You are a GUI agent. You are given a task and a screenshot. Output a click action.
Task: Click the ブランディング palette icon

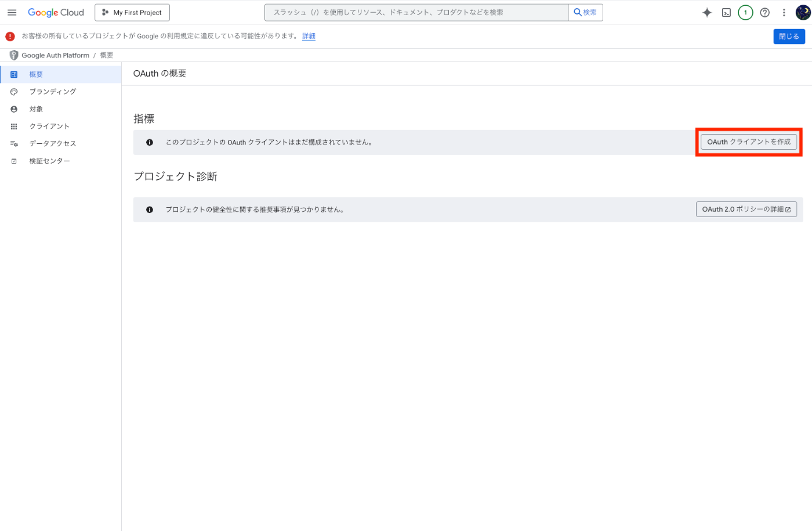pos(14,92)
